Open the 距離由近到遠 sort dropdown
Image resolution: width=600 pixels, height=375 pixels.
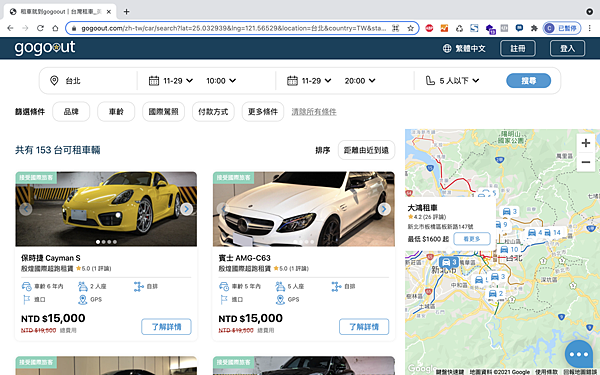(366, 150)
